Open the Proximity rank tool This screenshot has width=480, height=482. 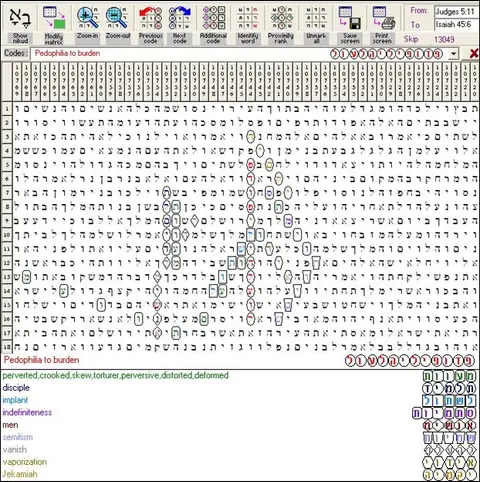pyautogui.click(x=281, y=18)
